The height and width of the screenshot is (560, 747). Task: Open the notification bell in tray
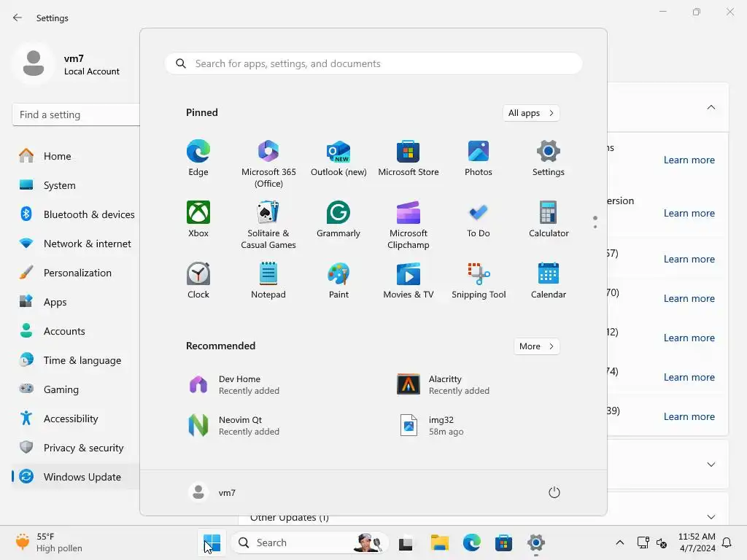click(x=727, y=542)
